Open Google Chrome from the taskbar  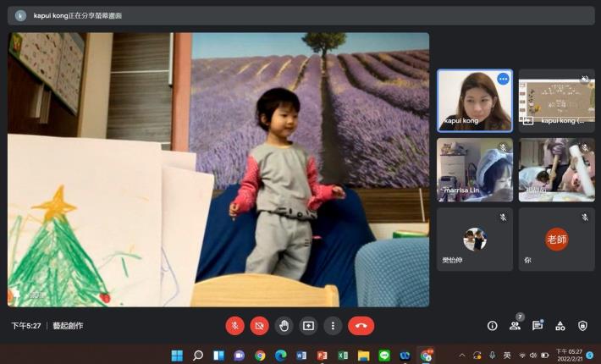(x=260, y=356)
